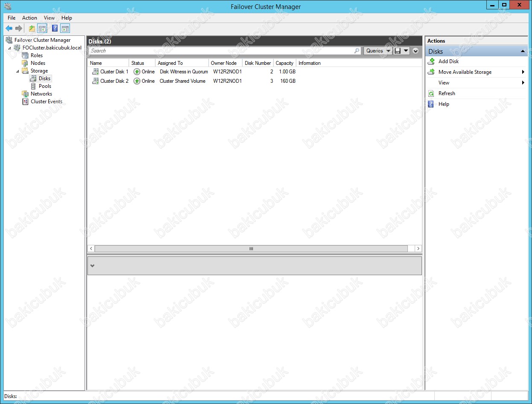Open the Nodes icon in the tree
The height and width of the screenshot is (404, 532).
click(x=25, y=63)
